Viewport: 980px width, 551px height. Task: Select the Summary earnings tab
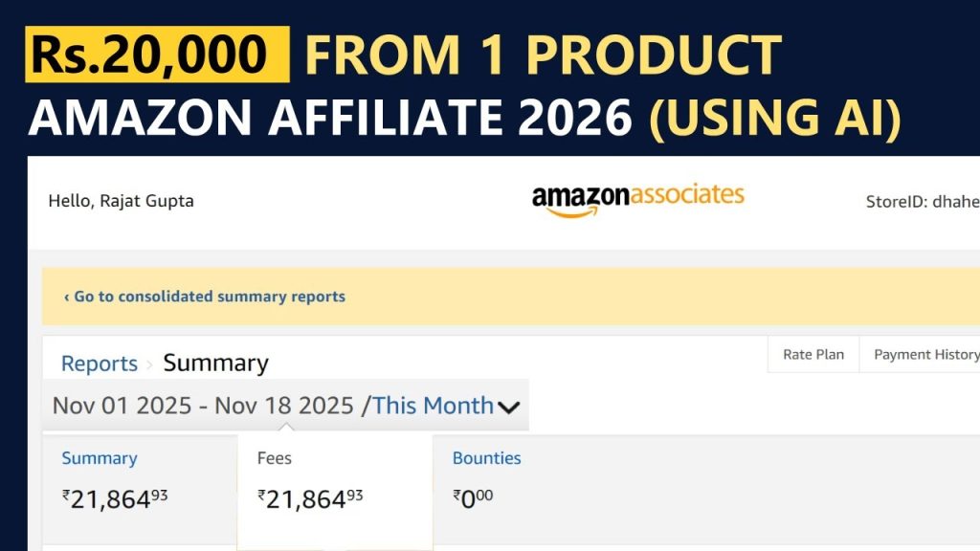100,458
